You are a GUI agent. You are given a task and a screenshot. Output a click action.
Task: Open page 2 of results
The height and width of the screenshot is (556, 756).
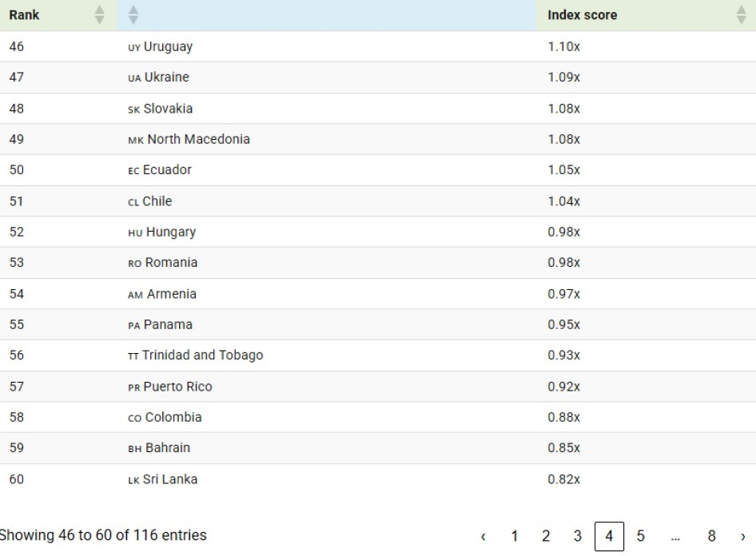coord(546,537)
